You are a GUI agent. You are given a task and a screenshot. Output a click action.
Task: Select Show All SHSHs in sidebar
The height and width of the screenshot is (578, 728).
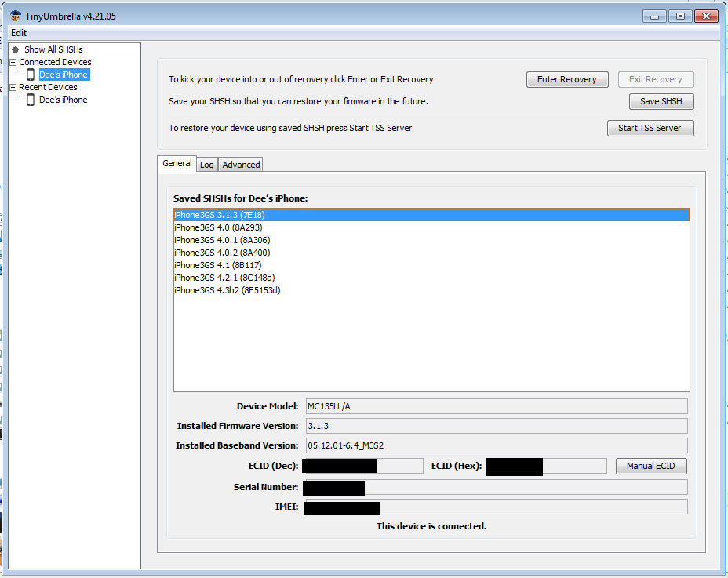click(53, 49)
